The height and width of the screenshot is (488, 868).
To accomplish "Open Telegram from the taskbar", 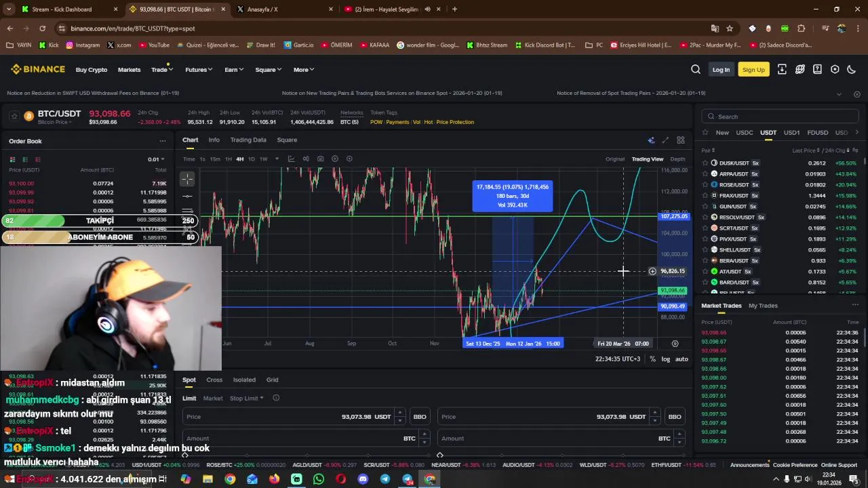I will click(x=385, y=479).
